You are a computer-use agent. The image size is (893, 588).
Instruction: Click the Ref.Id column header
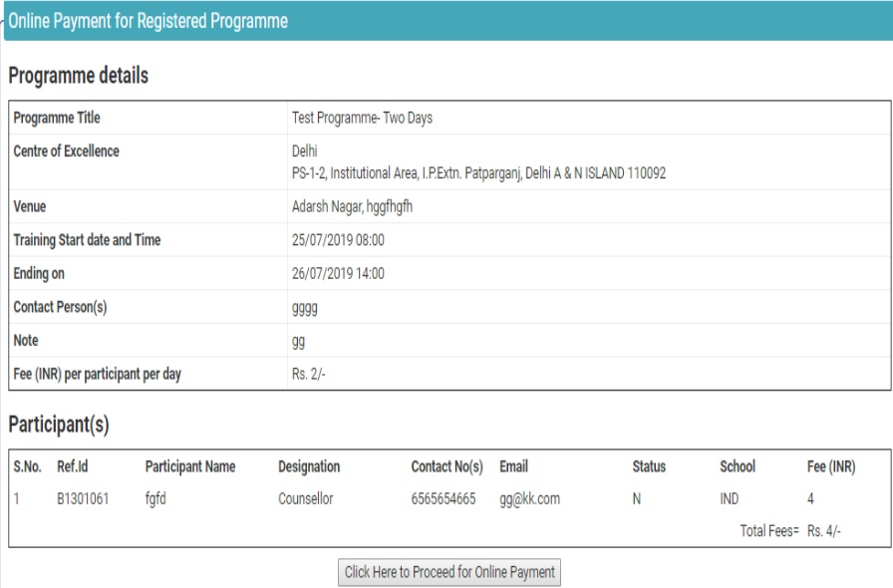[x=73, y=466]
